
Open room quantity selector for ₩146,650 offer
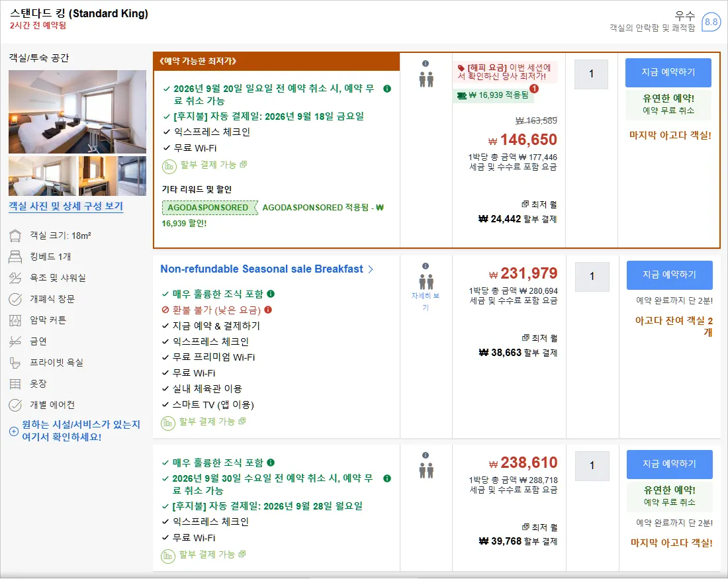click(x=591, y=74)
